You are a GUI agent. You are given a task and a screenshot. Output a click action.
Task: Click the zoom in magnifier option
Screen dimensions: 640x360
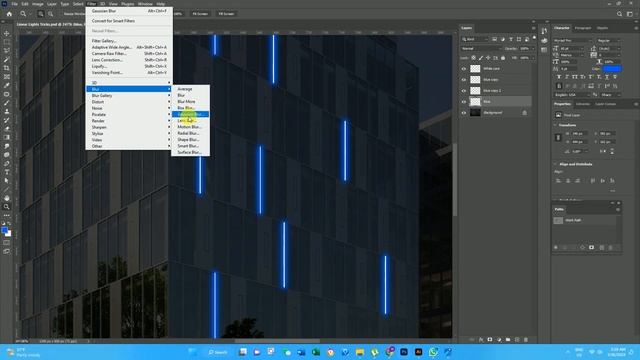40,14
